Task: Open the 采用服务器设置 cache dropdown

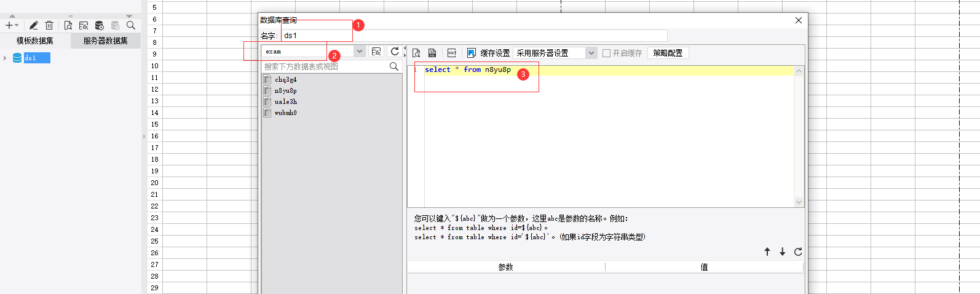Action: pyautogui.click(x=555, y=53)
